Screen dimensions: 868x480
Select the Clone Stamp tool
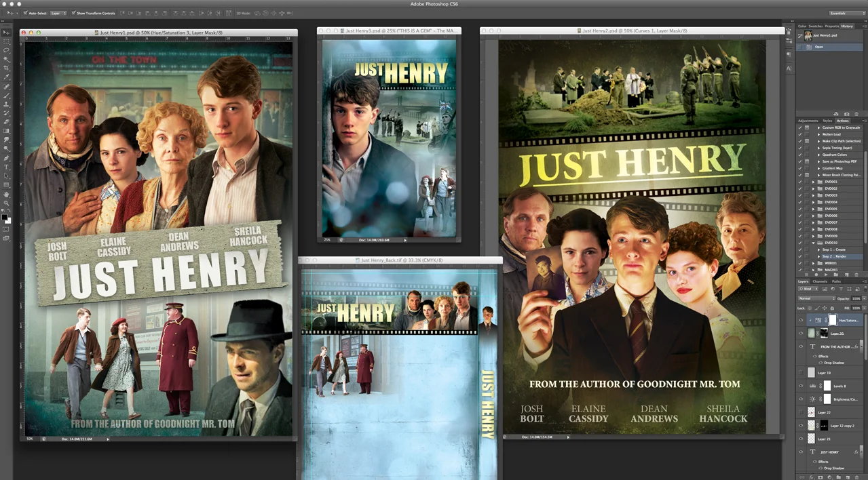pos(7,104)
